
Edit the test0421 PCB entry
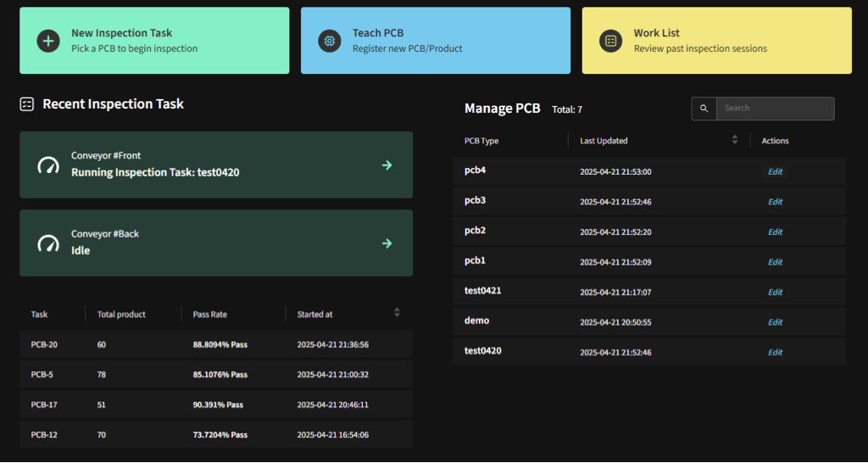pyautogui.click(x=775, y=293)
